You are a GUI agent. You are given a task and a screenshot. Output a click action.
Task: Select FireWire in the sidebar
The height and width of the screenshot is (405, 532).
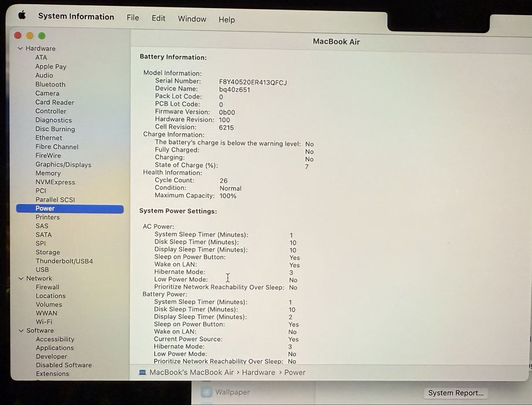(48, 156)
